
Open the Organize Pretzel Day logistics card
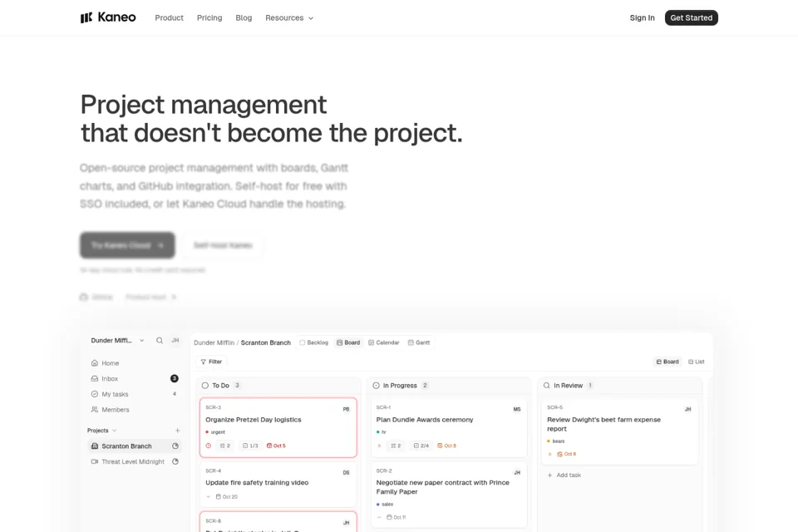click(x=278, y=427)
